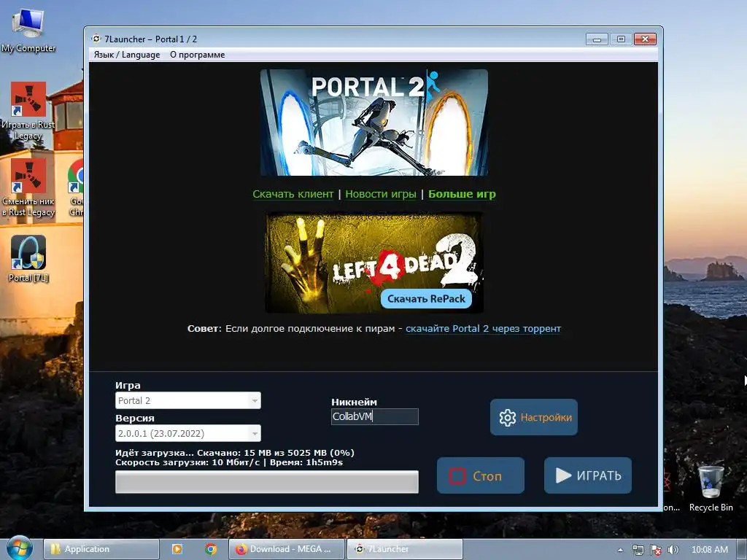Select the Recycle Bin desktop icon
The height and width of the screenshot is (560, 747).
pyautogui.click(x=711, y=489)
